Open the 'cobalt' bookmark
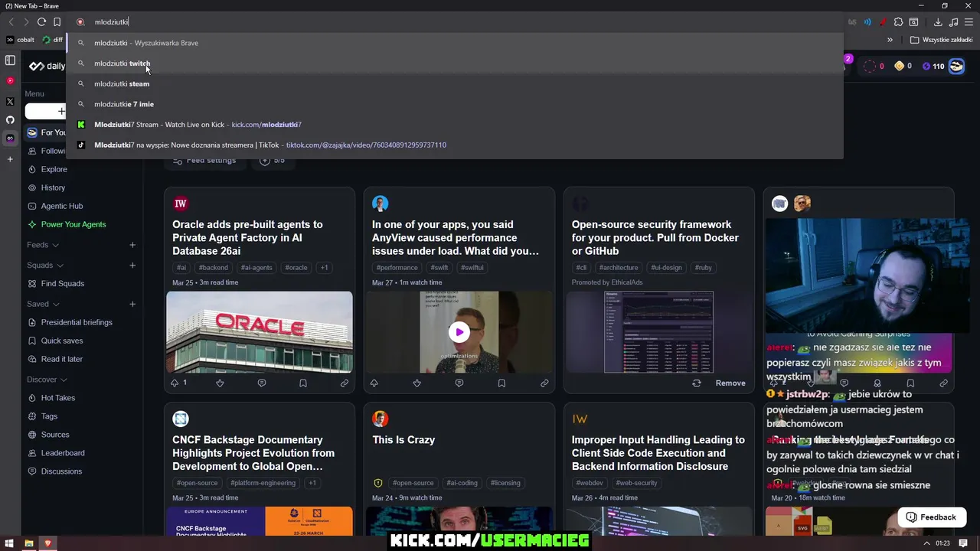The width and height of the screenshot is (980, 551). (x=21, y=40)
